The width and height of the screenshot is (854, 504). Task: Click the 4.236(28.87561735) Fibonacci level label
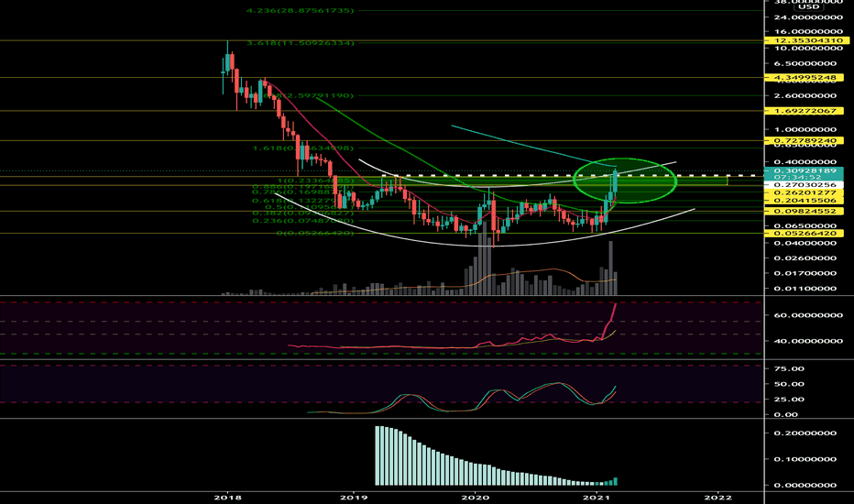point(301,10)
